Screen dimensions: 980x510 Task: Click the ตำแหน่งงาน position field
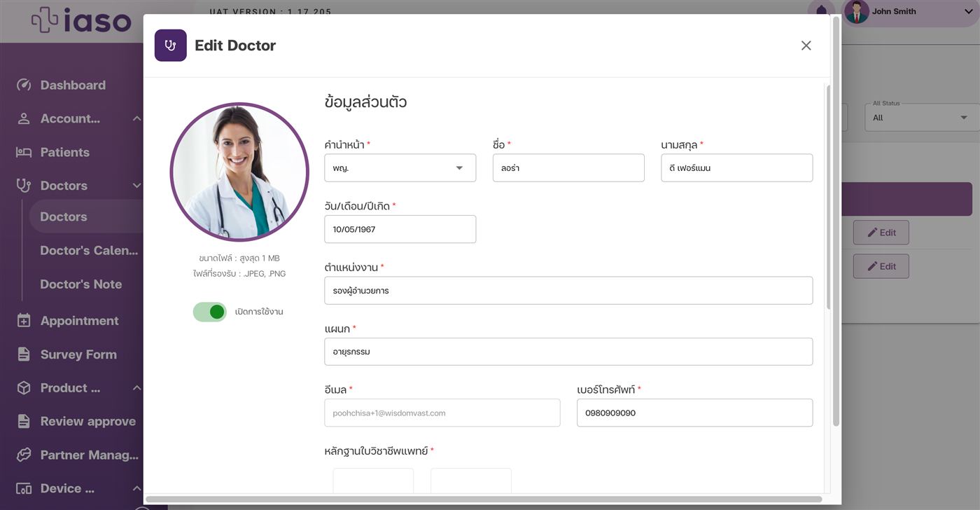point(568,291)
